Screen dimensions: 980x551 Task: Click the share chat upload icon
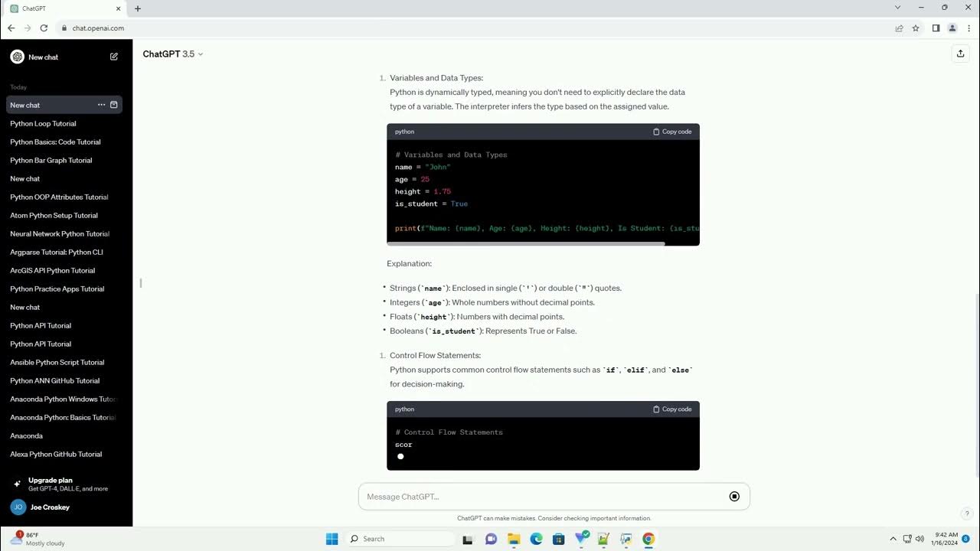coord(960,54)
